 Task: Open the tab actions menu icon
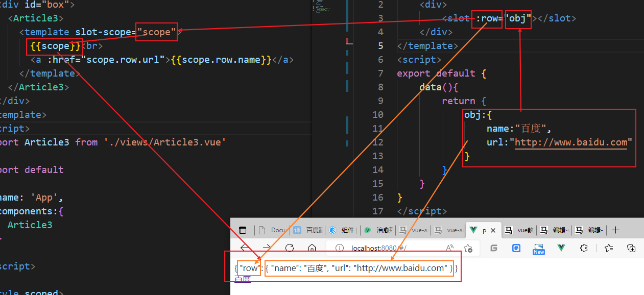point(243,230)
